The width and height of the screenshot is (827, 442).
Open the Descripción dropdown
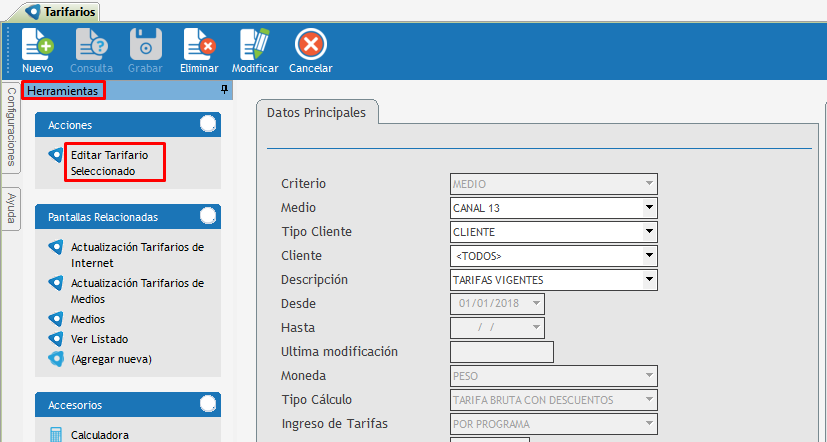[x=649, y=280]
